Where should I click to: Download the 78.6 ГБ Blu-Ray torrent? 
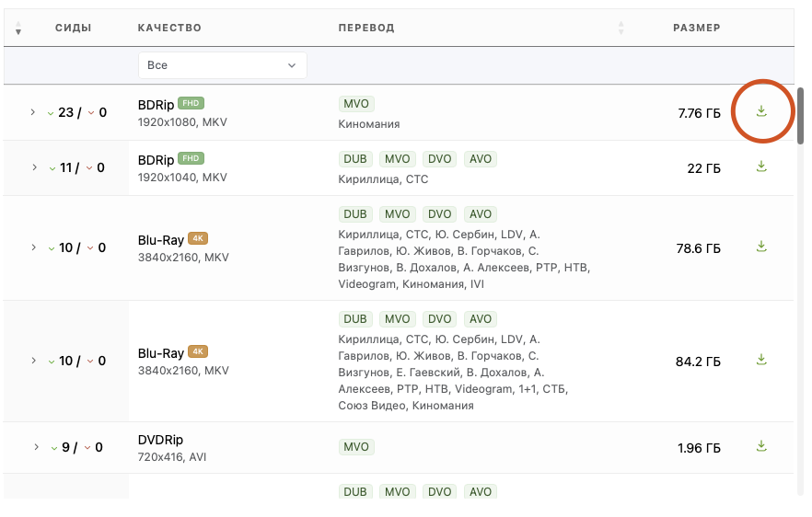(761, 247)
